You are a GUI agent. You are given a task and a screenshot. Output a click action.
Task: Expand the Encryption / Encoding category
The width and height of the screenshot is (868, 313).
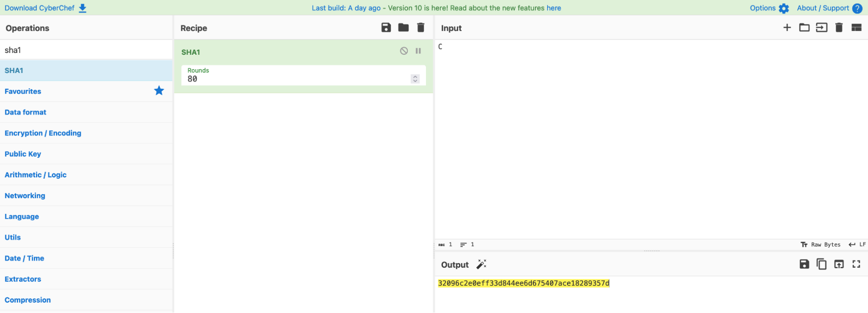click(86, 133)
